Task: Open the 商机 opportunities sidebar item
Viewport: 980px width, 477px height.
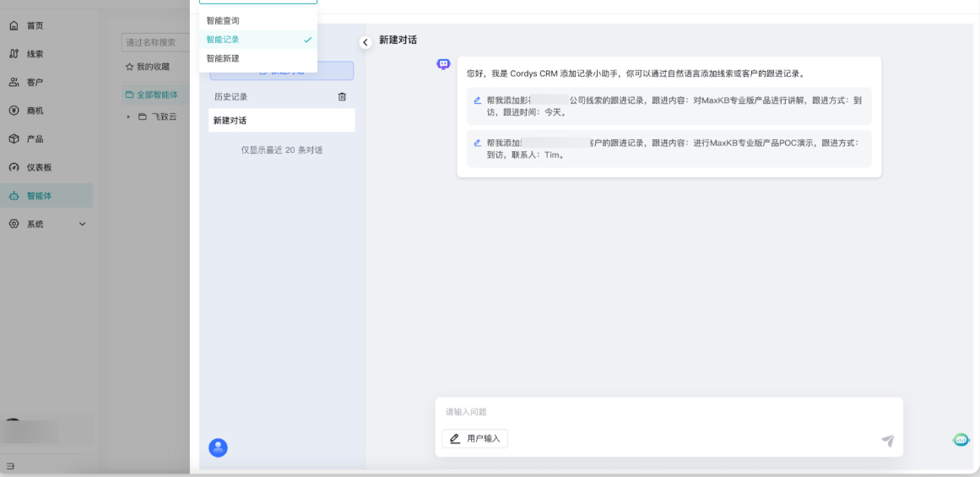Action: 46,111
